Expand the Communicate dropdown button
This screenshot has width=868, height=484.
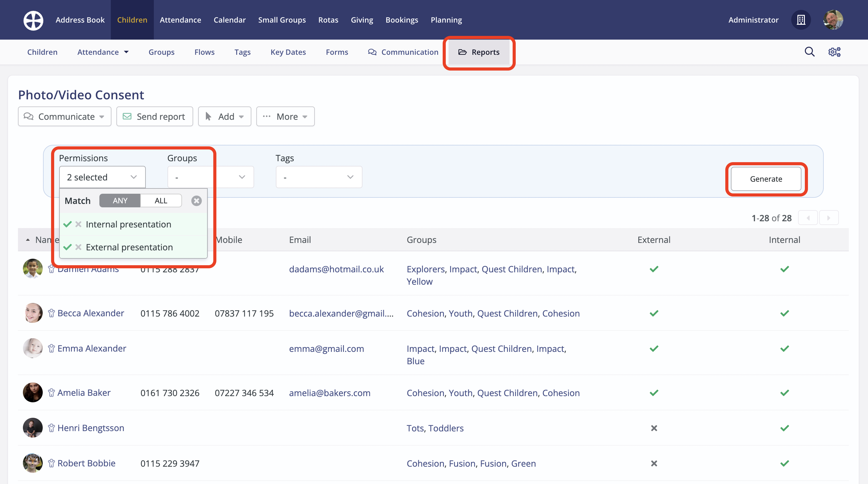click(x=64, y=117)
